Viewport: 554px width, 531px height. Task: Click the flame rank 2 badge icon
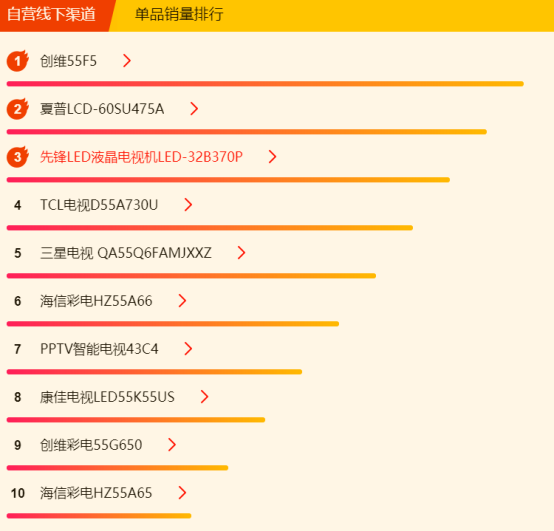[18, 109]
